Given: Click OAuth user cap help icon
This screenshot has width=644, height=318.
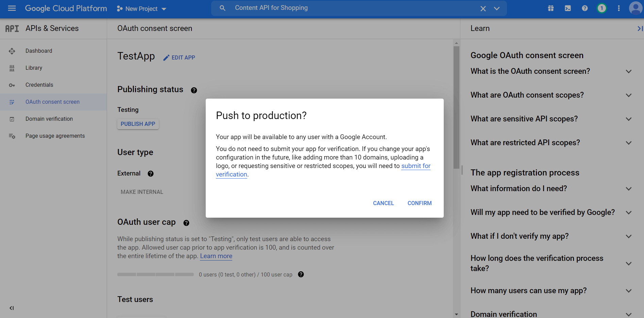Looking at the screenshot, I should (186, 223).
